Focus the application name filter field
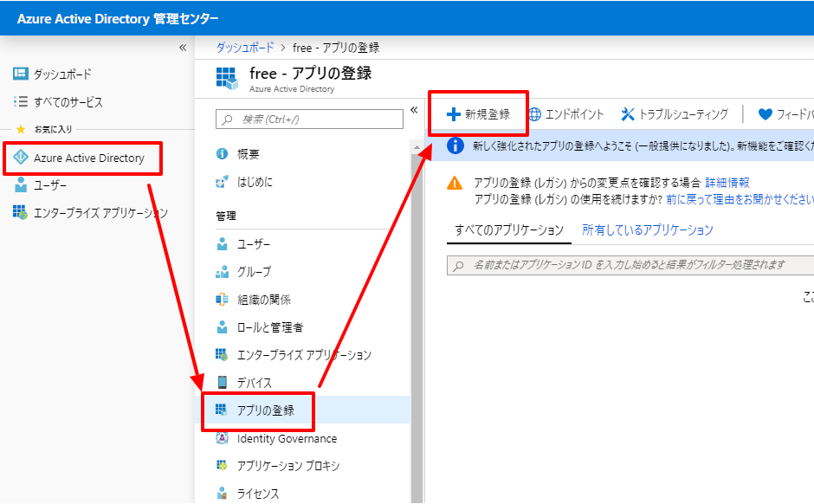The height and width of the screenshot is (504, 814). click(x=630, y=265)
